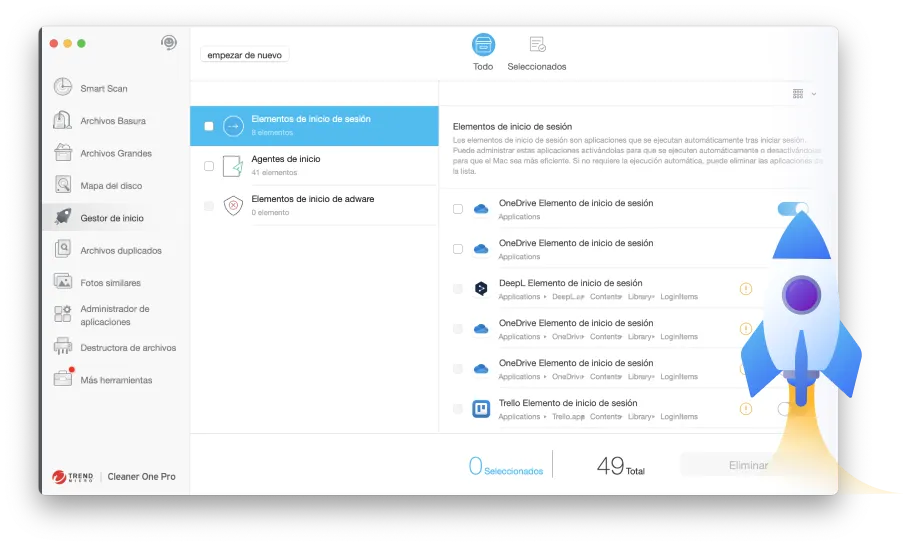Open Destructora de archivos shredder
This screenshot has width=904, height=547.
[127, 348]
